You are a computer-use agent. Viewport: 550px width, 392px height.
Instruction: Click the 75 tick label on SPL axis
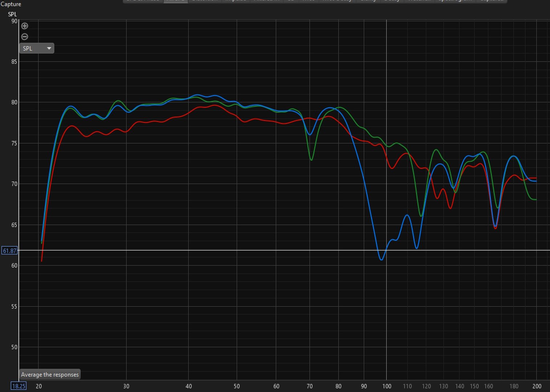point(14,143)
